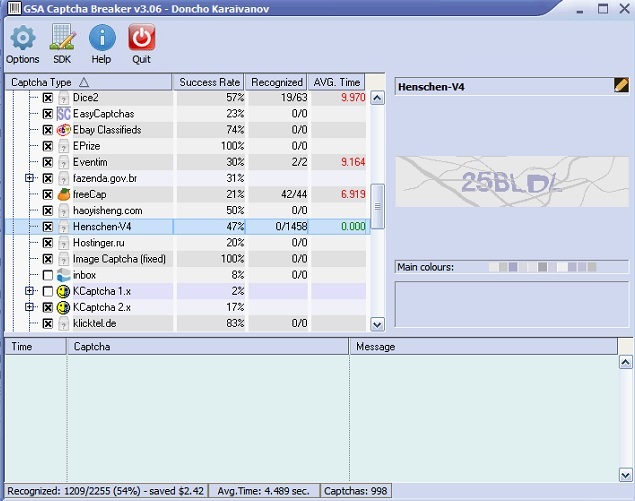Select the haoyisheng.com row

[x=186, y=211]
